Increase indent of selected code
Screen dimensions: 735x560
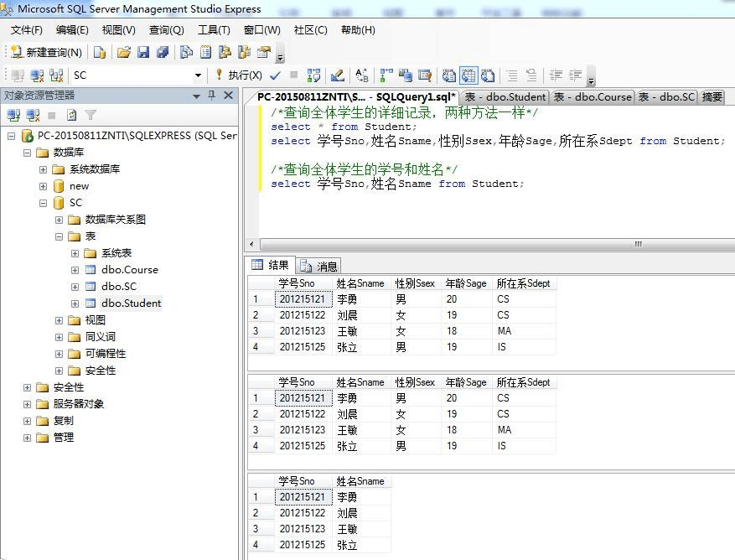(575, 75)
